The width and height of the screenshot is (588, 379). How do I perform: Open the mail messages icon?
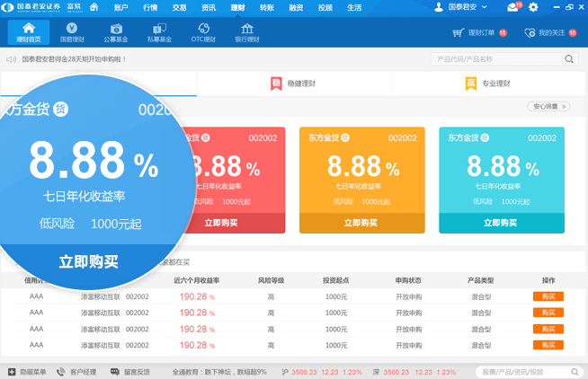click(513, 7)
